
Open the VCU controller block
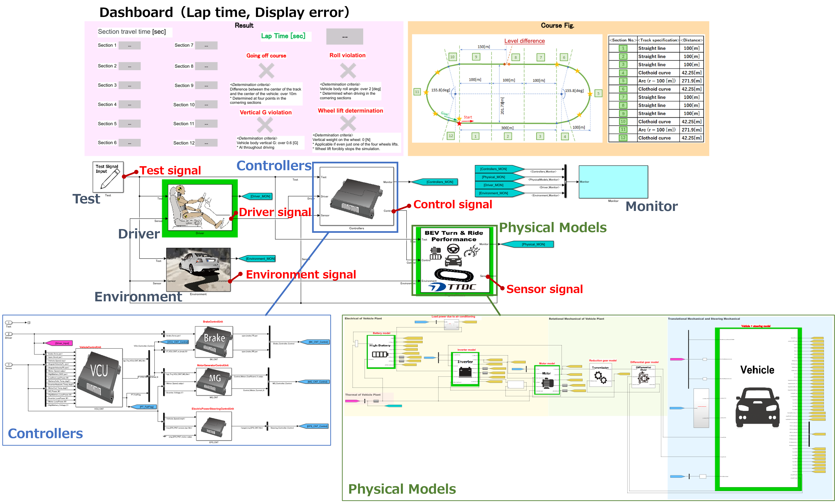coord(99,377)
